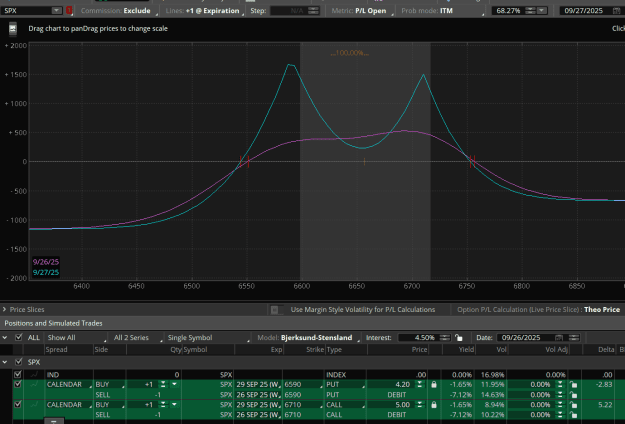Open 29 SEP 25 expiration dropdown for 6590 PUT
The image size is (625, 424).
pyautogui.click(x=258, y=385)
